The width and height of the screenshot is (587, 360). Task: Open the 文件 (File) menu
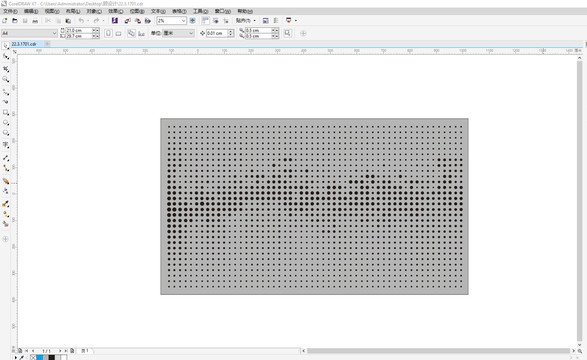coord(10,11)
